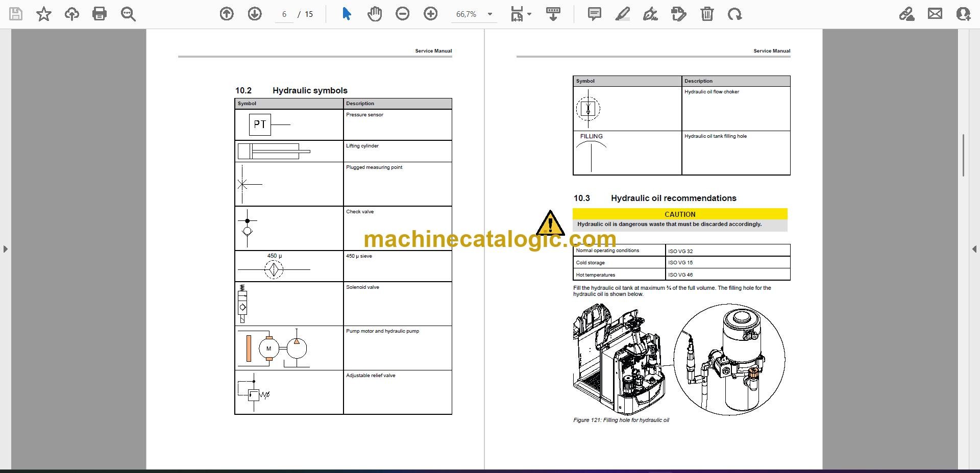This screenshot has height=473, width=980.
Task: Click the PT pressure sensor symbol
Action: point(269,125)
